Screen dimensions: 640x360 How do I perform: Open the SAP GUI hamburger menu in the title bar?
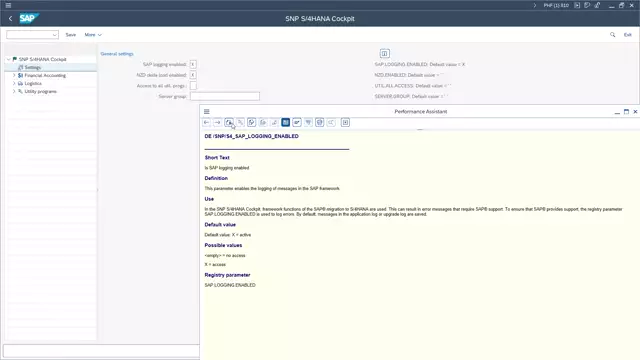pyautogui.click(x=8, y=5)
